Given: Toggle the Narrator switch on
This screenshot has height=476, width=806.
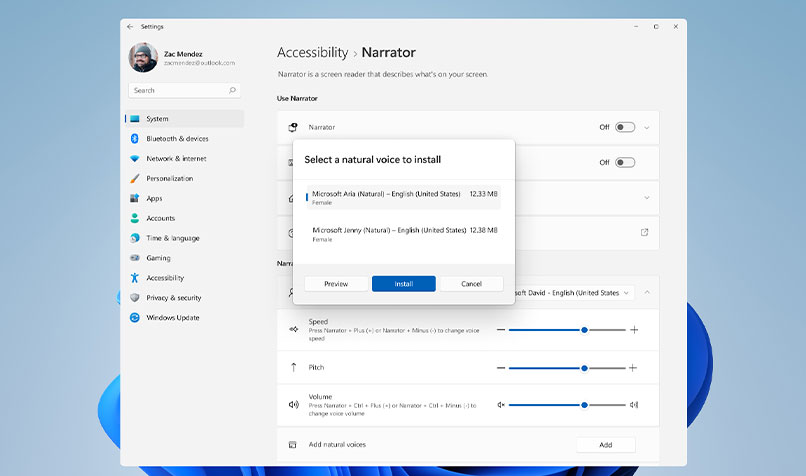Looking at the screenshot, I should point(625,128).
